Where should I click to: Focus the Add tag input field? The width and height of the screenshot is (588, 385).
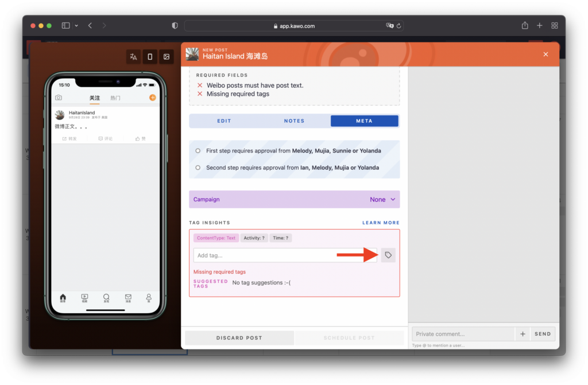click(x=285, y=255)
